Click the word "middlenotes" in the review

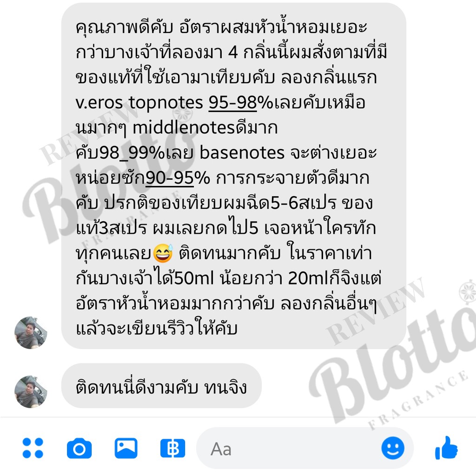[184, 128]
